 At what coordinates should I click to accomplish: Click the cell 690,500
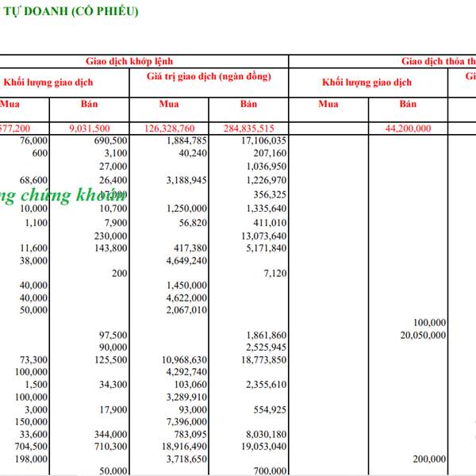(110, 140)
